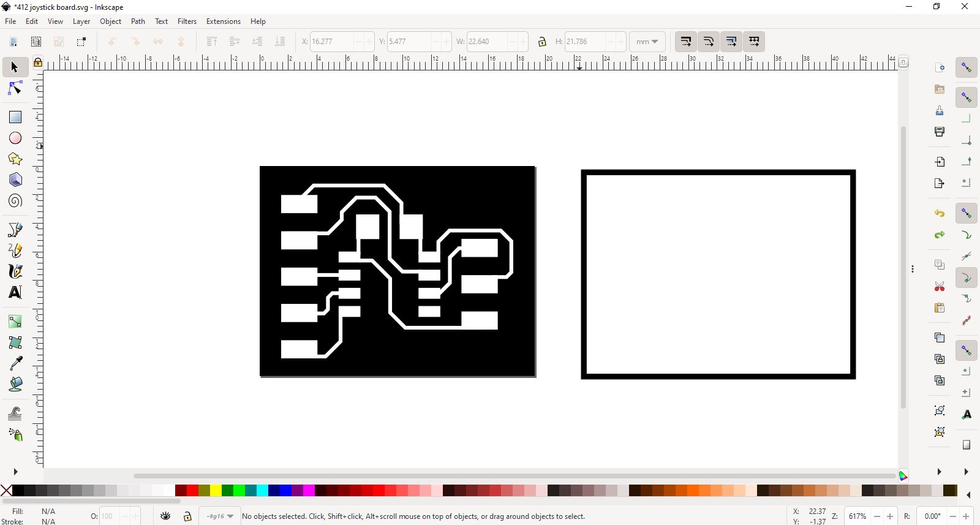Image resolution: width=980 pixels, height=525 pixels.
Task: Toggle move gradients with objects
Action: [x=731, y=42]
